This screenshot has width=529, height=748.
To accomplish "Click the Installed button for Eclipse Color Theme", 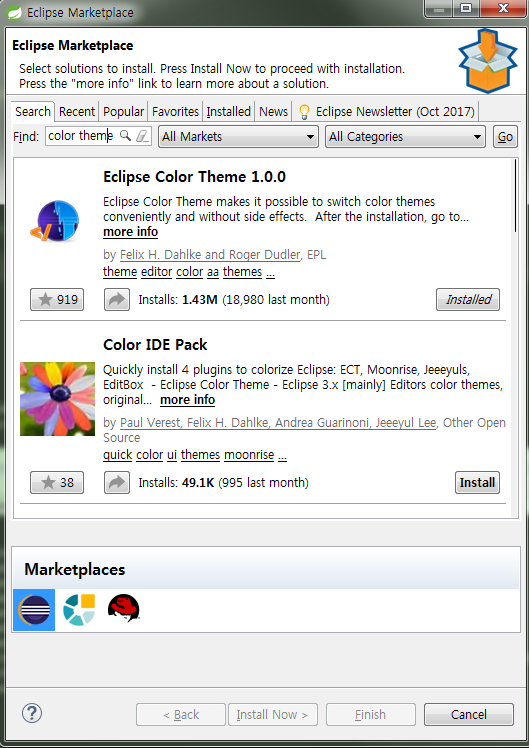I will click(468, 300).
